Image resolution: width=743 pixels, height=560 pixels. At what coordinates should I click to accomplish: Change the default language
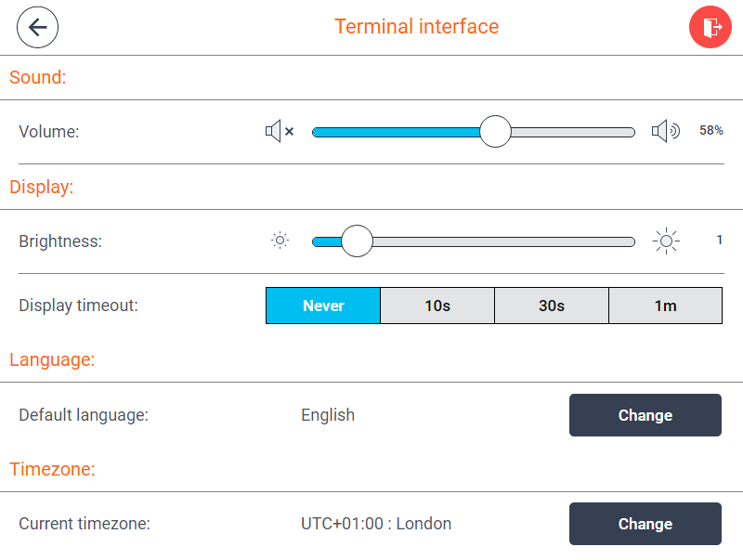pos(645,415)
